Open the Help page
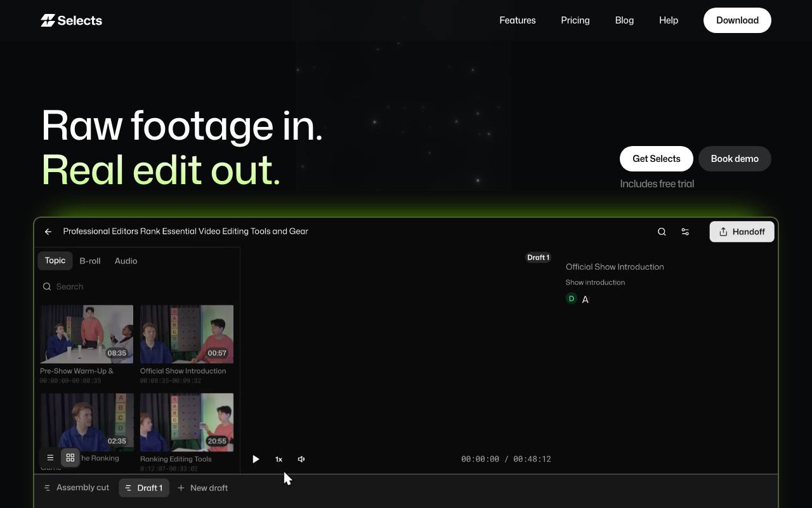 [x=669, y=20]
